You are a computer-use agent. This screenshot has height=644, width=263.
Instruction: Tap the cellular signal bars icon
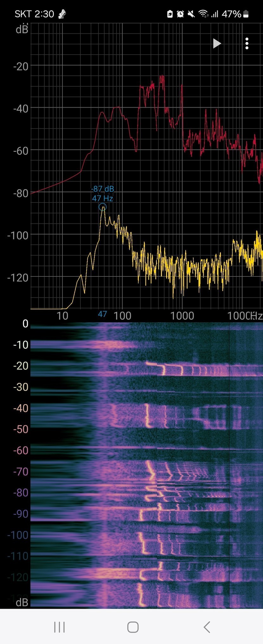(215, 14)
